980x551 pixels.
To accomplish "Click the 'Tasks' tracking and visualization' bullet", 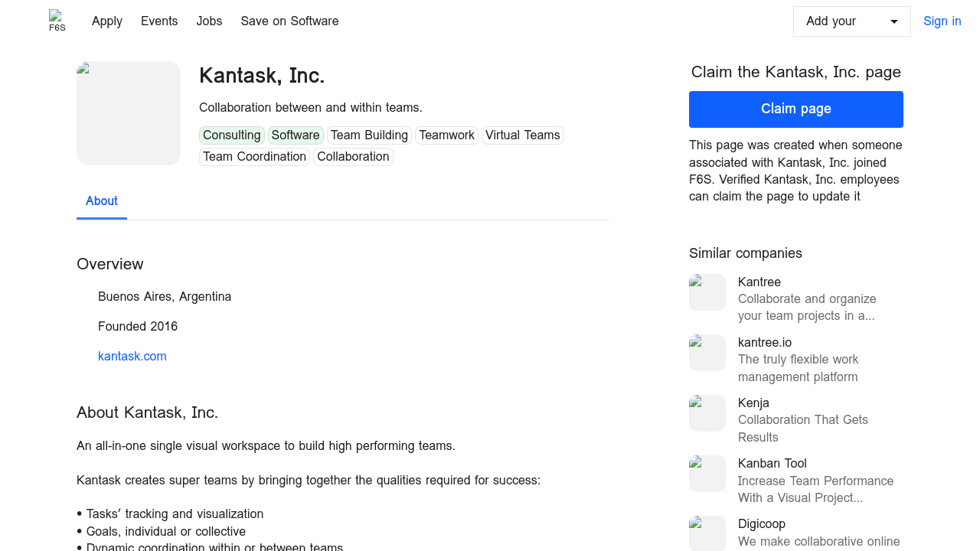I will tap(170, 514).
